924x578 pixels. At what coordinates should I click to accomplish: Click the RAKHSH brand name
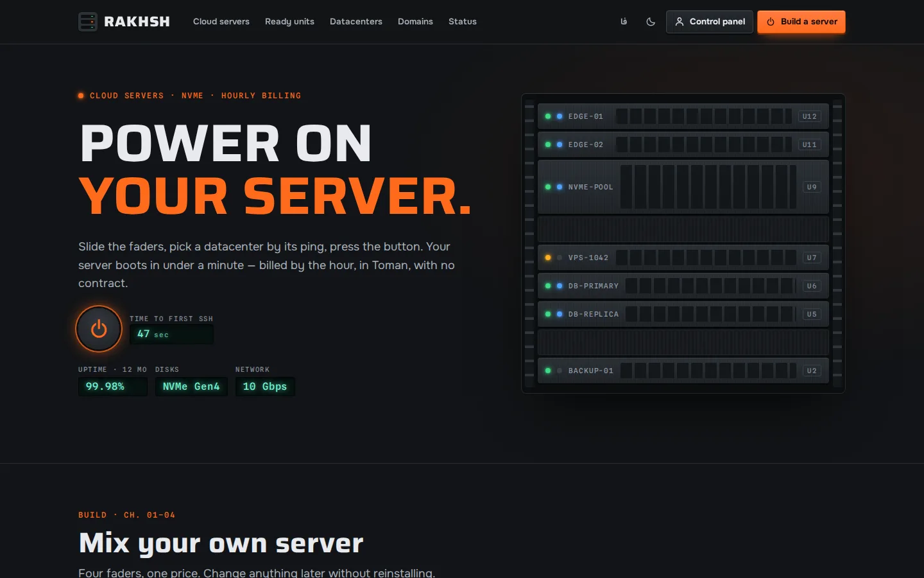pos(137,22)
